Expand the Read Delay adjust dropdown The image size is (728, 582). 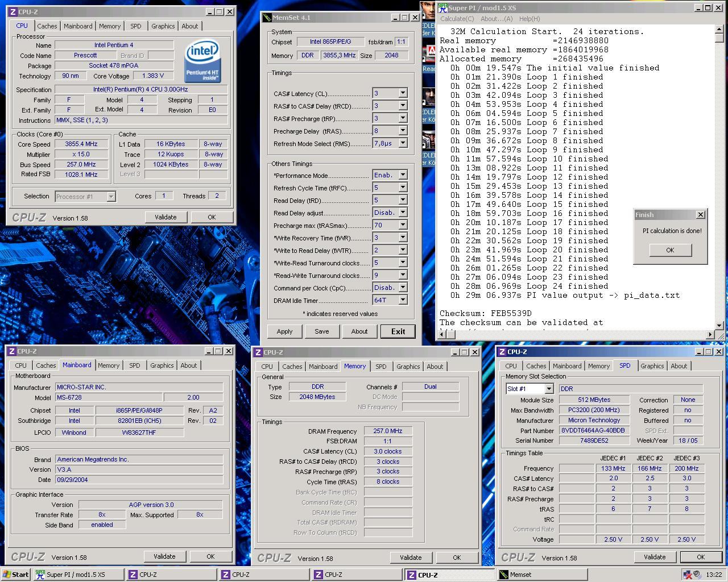(403, 213)
